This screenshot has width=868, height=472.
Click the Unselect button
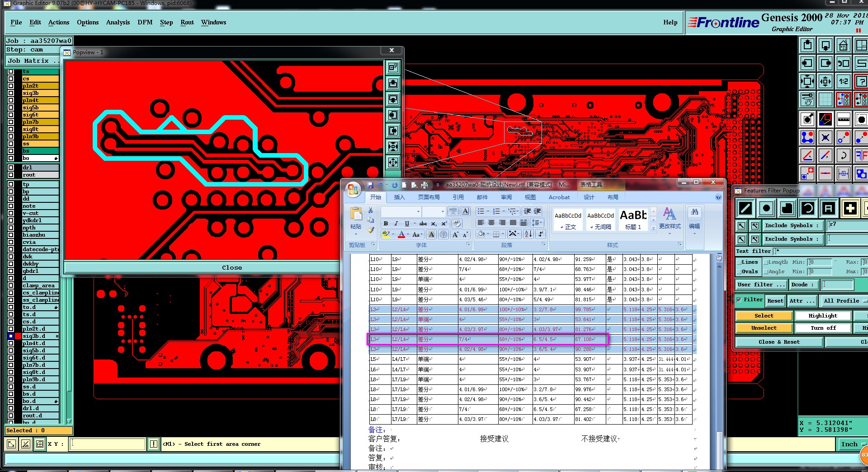tap(764, 328)
